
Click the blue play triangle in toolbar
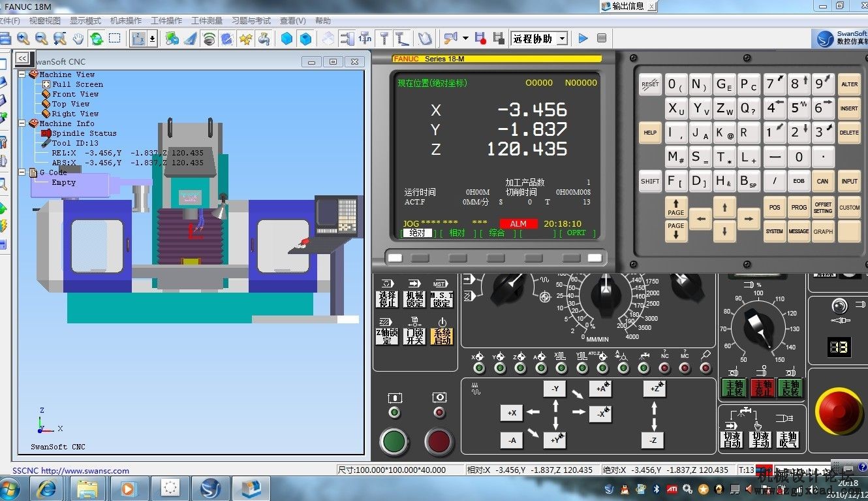pyautogui.click(x=583, y=39)
